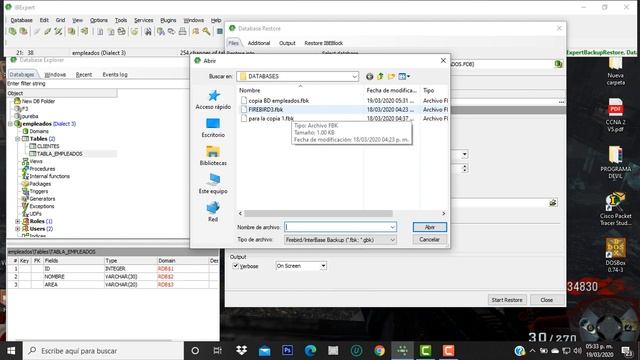Open CCNA 2 V5.pdf desktop icon
Image resolution: width=640 pixels, height=360 pixels.
point(616,115)
